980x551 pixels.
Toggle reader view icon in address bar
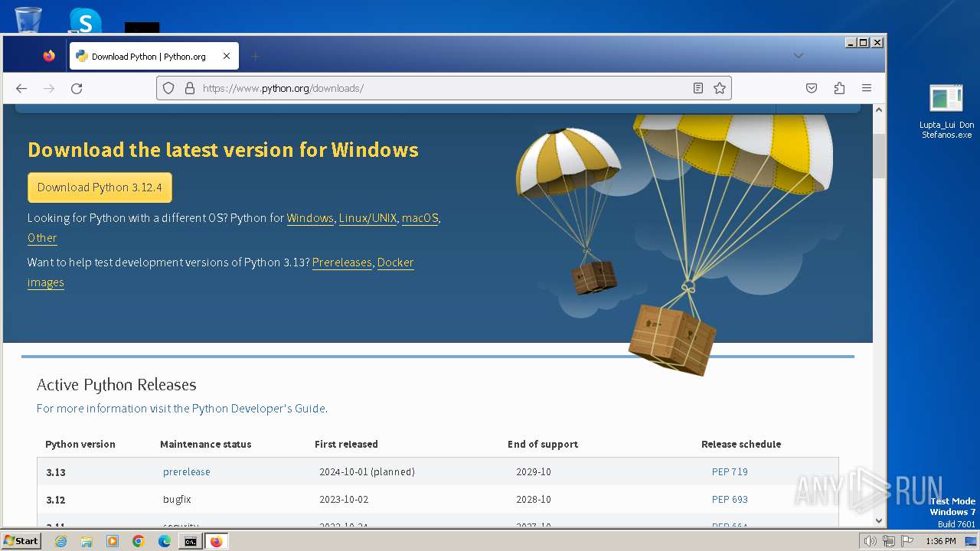pyautogui.click(x=697, y=88)
